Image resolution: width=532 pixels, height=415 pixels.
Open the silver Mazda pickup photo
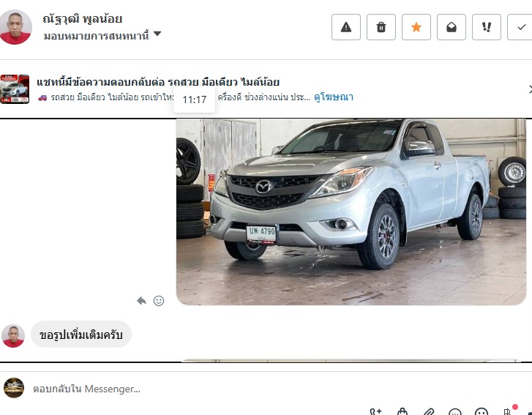(x=351, y=212)
